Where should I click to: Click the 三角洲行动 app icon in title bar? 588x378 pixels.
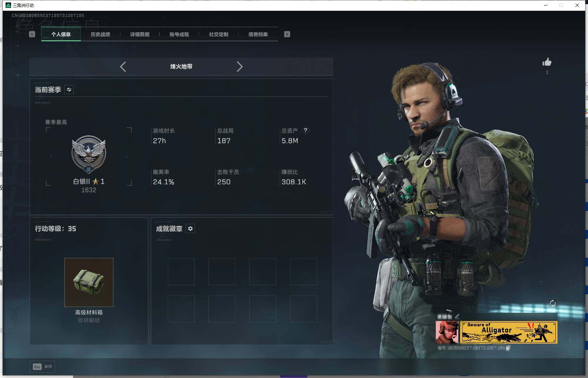pyautogui.click(x=8, y=5)
